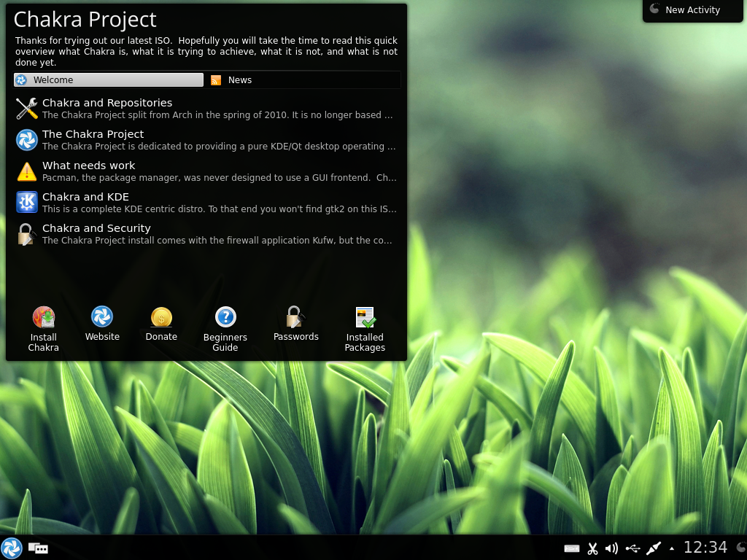Expand hidden system tray icons arrow
The width and height of the screenshot is (747, 560).
[672, 548]
